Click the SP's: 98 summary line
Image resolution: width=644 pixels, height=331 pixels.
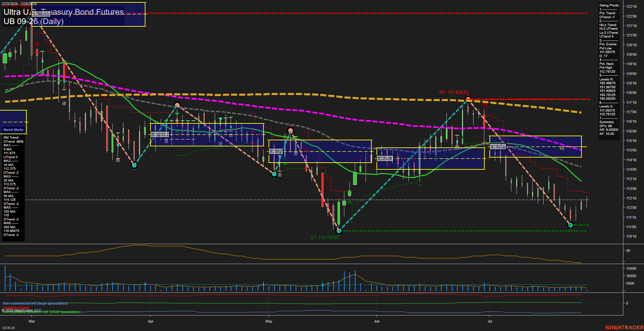click(606, 126)
